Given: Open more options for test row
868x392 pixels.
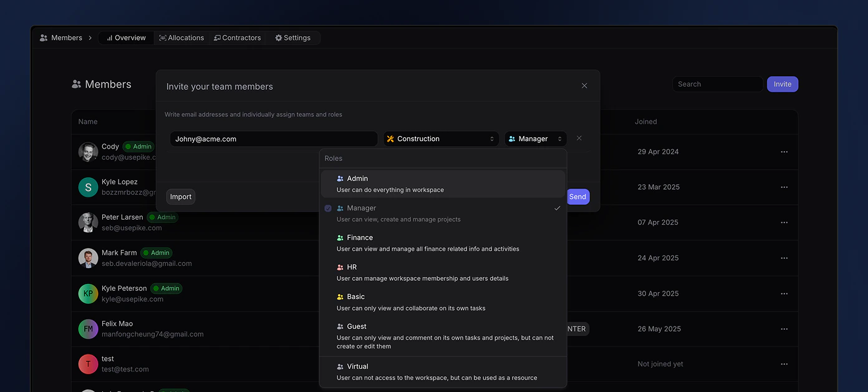Looking at the screenshot, I should (x=784, y=364).
